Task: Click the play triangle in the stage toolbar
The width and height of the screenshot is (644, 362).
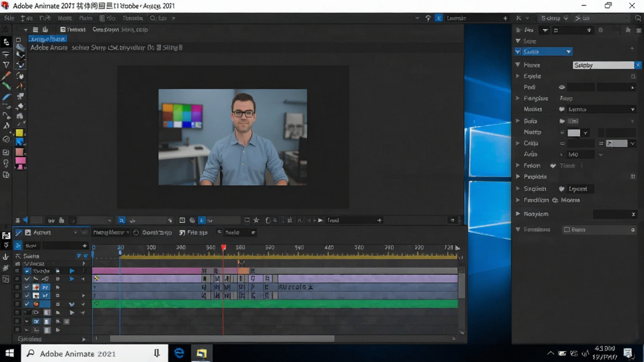Action: point(320,221)
